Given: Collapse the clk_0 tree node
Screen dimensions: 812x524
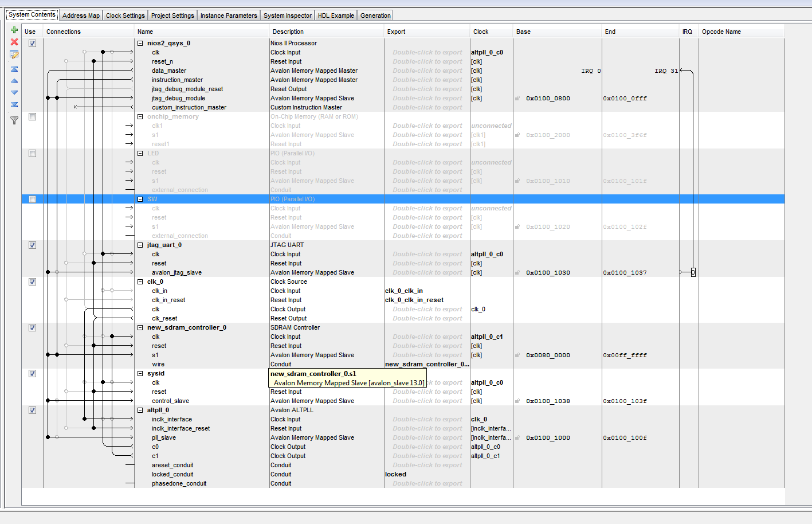Looking at the screenshot, I should pyautogui.click(x=140, y=281).
